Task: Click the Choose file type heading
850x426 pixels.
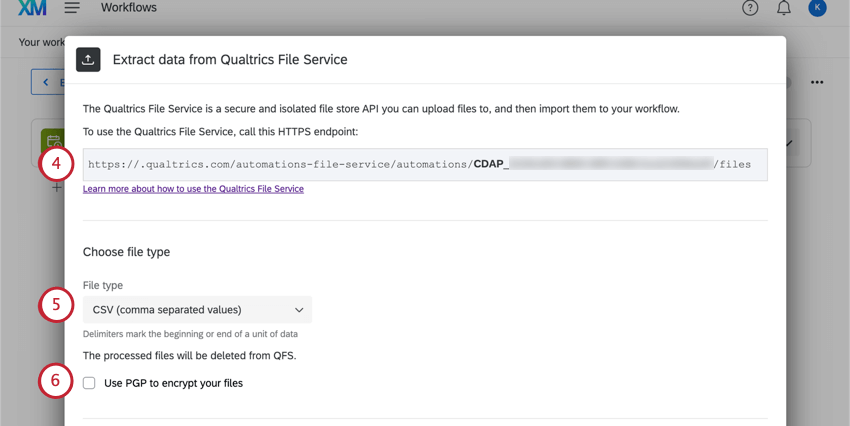Action: tap(126, 252)
